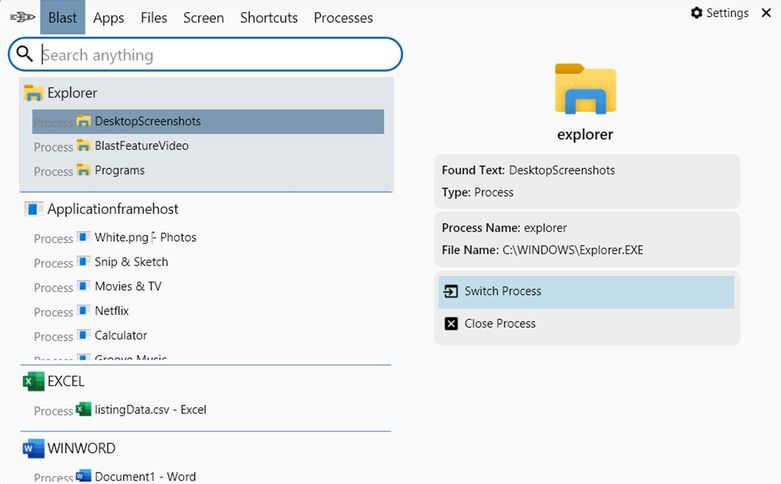The height and width of the screenshot is (484, 781).
Task: Select listingData.csv - Excel process
Action: click(x=150, y=409)
